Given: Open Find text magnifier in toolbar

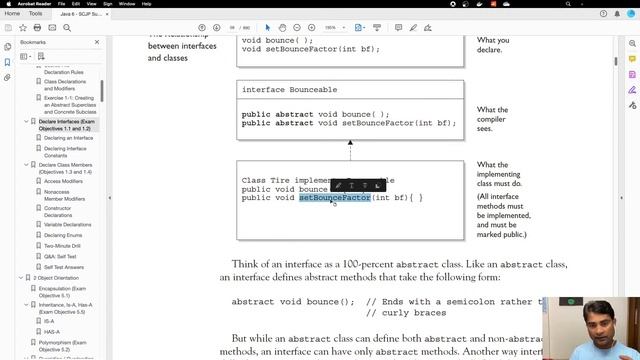Looking at the screenshot, I should [67, 28].
